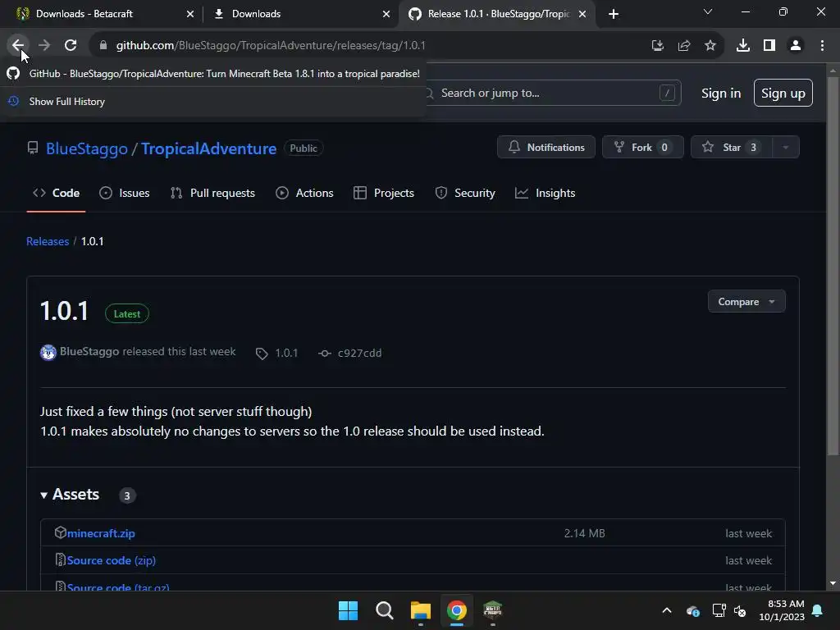Click the BlueStaggo author link in release
The height and width of the screenshot is (630, 840).
(89, 351)
